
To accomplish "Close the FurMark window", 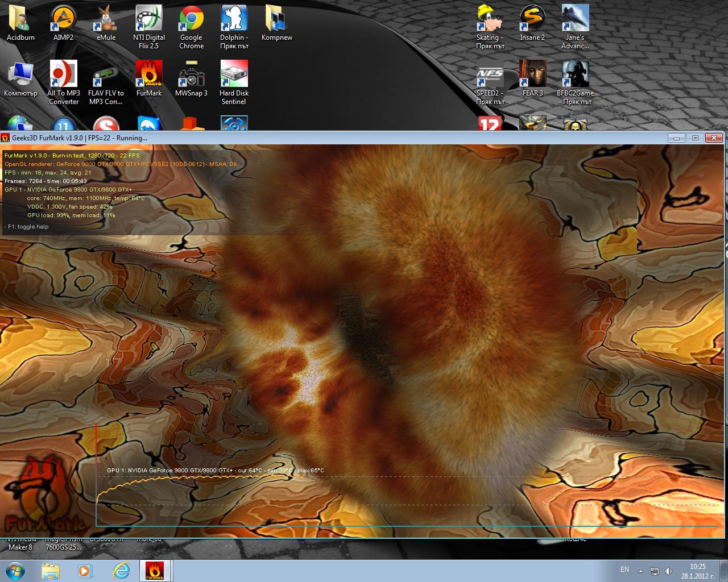I will click(x=713, y=138).
